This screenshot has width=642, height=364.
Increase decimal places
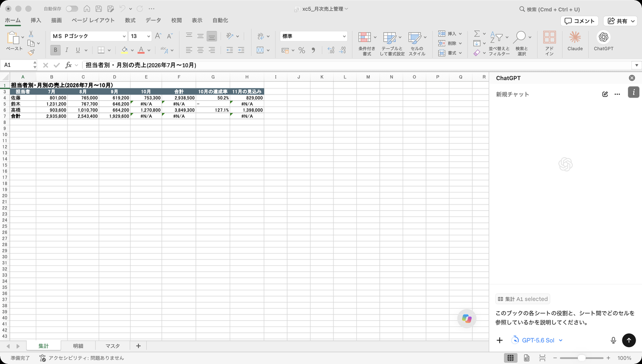pos(331,50)
